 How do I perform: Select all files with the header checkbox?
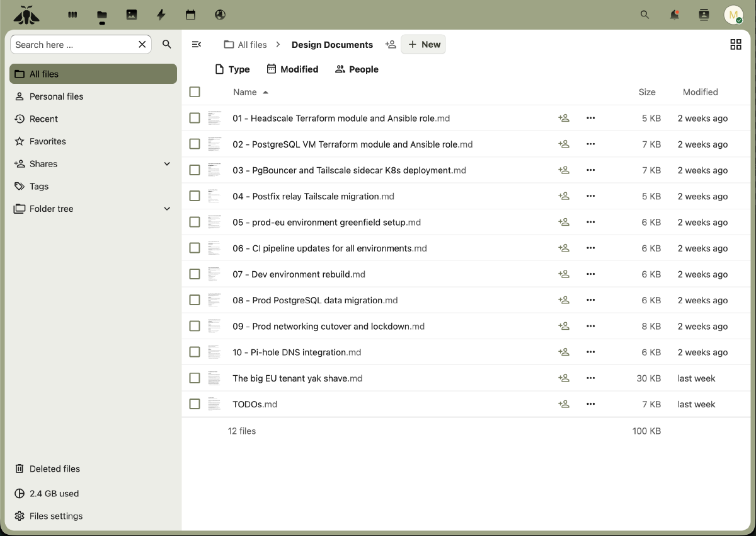pos(195,91)
